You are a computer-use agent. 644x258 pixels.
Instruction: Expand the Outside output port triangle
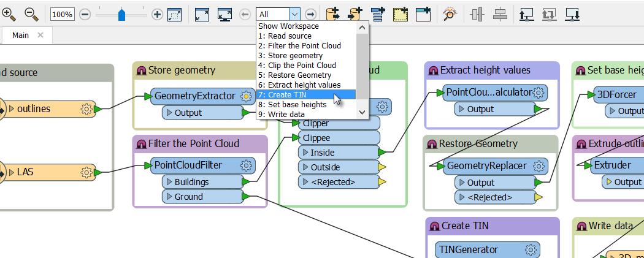[x=305, y=167]
